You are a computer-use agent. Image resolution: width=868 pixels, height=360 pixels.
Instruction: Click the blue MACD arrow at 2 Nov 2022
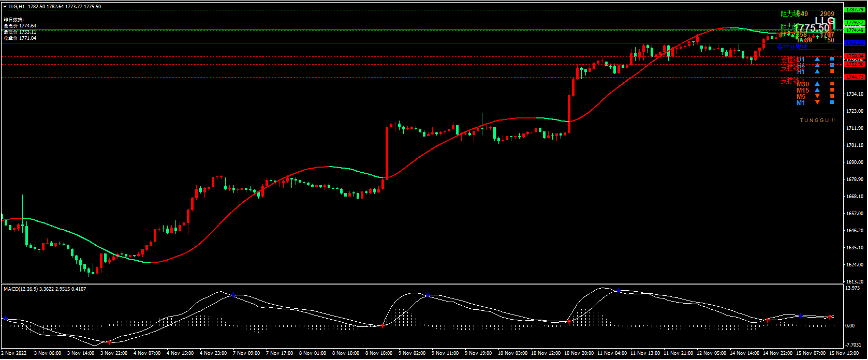(5, 318)
